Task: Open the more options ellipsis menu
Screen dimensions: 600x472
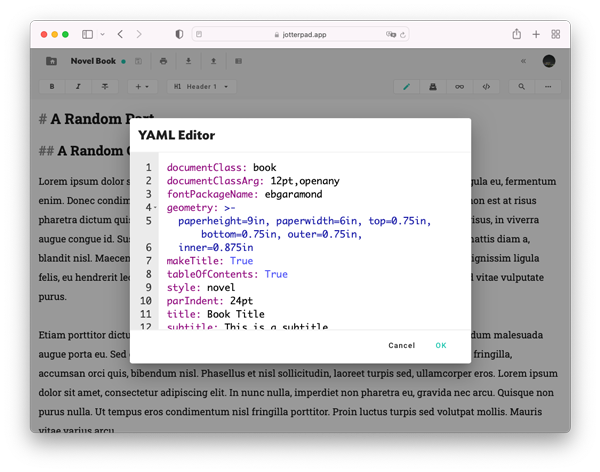Action: 548,87
